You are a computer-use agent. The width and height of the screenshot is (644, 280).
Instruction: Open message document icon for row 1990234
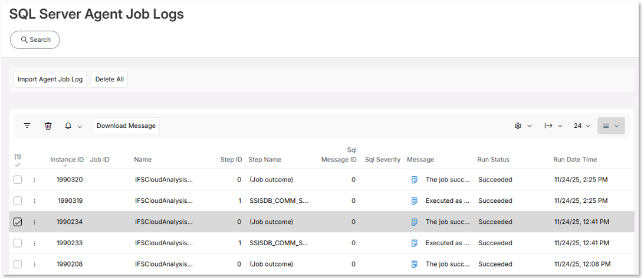415,222
